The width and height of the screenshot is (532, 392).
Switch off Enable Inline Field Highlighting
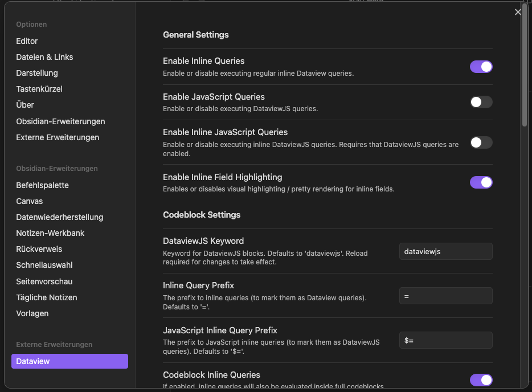point(481,182)
